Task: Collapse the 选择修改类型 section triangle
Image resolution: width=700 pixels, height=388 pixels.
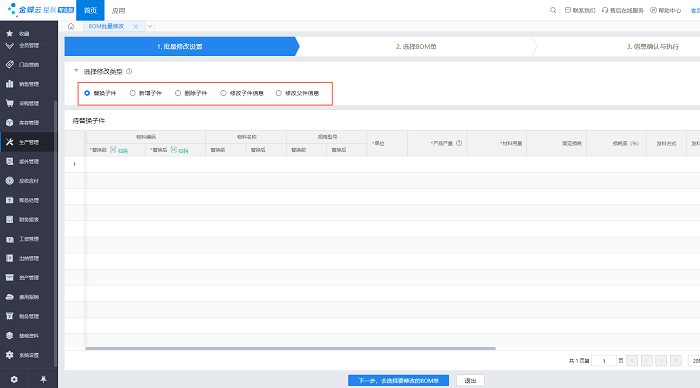Action: [x=76, y=71]
